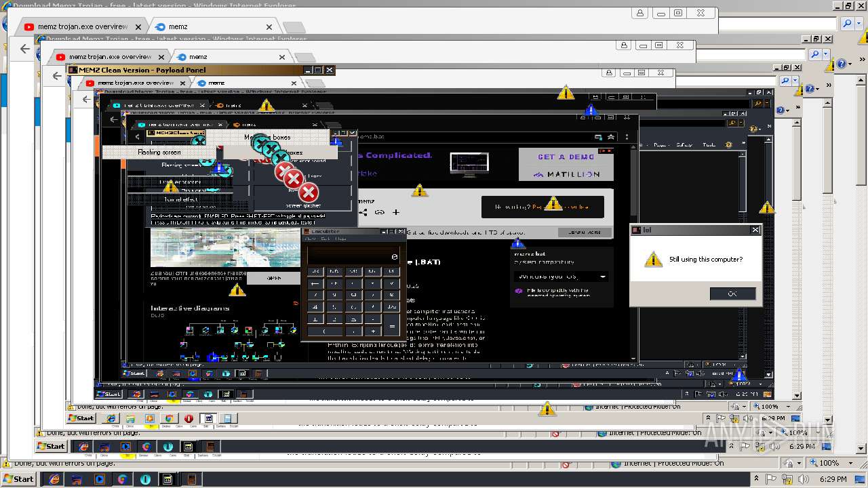
Task: Open Calculator View menu
Action: coord(309,239)
